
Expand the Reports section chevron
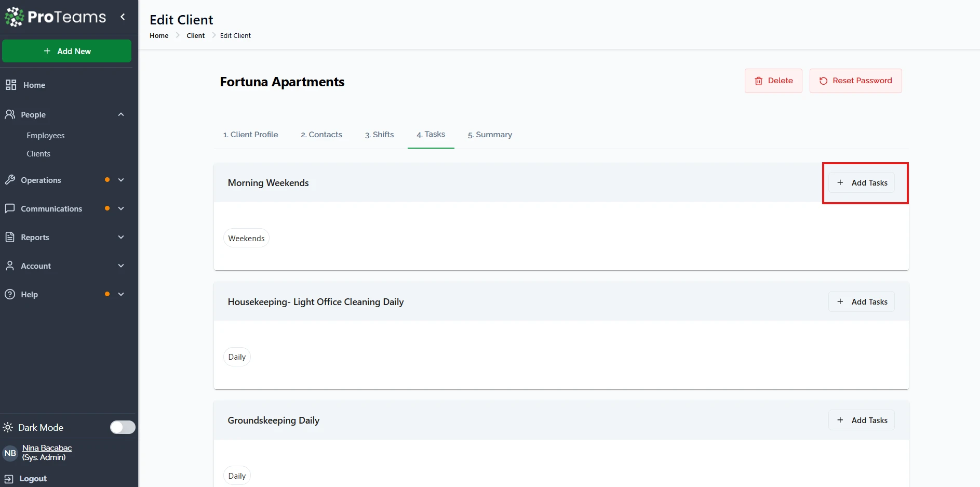[121, 237]
